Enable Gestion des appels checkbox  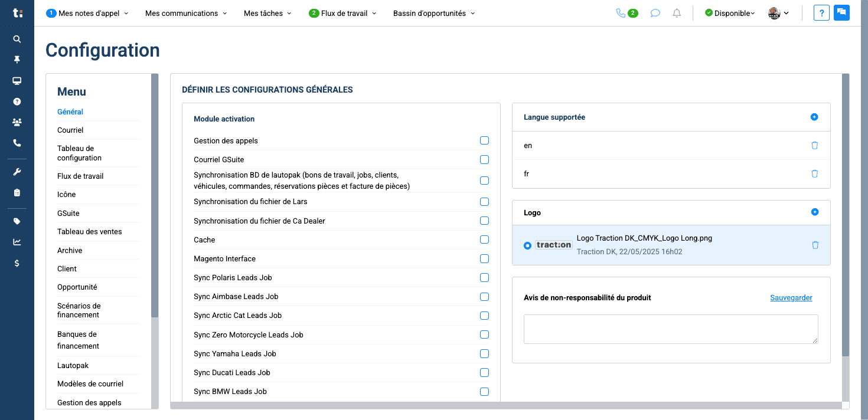[x=484, y=140]
